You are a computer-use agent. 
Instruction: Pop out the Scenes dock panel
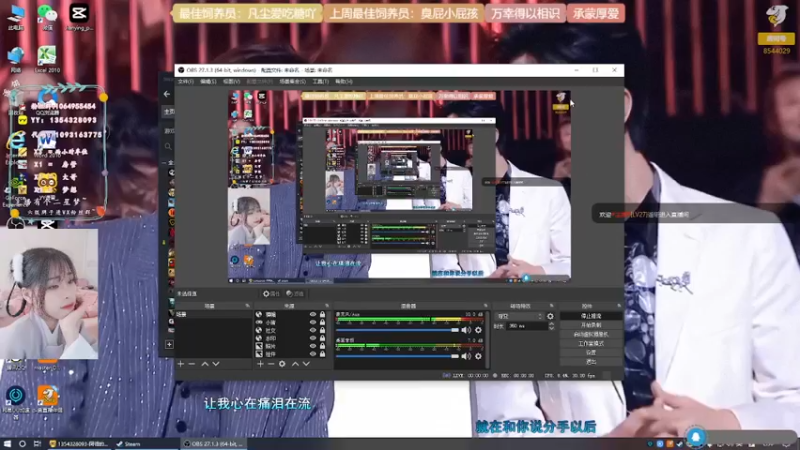click(247, 306)
